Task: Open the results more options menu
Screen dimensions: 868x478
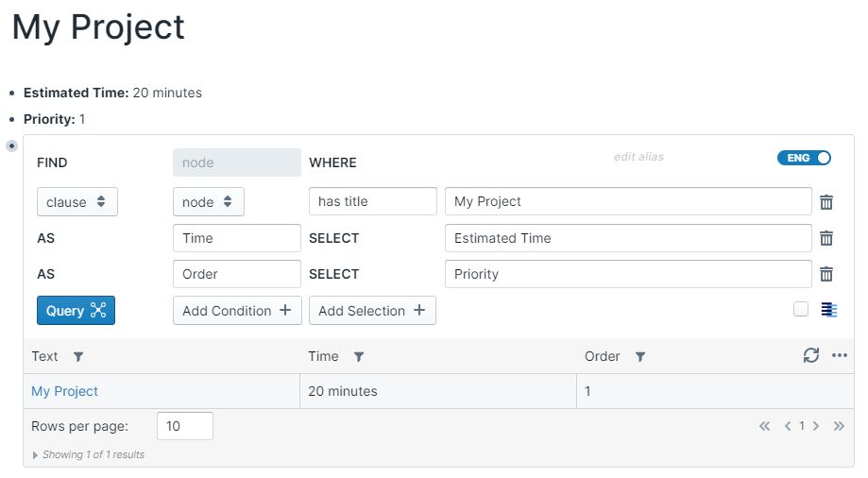Action: (x=840, y=356)
